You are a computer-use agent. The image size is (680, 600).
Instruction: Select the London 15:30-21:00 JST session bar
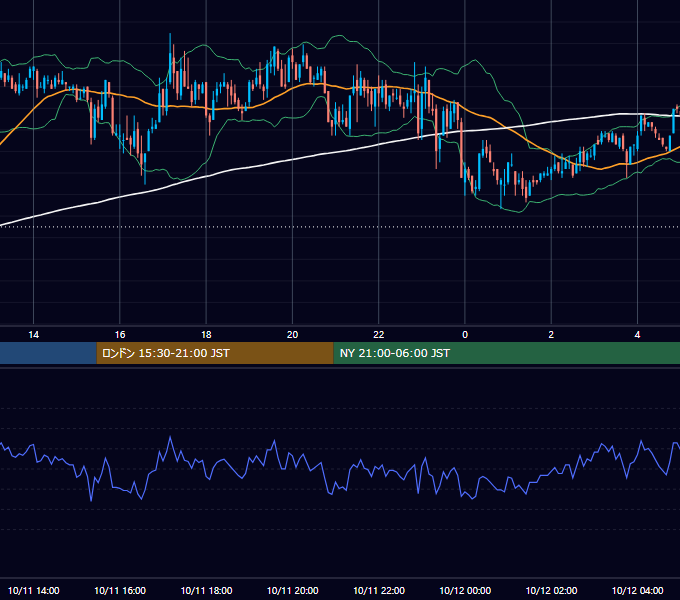215,353
